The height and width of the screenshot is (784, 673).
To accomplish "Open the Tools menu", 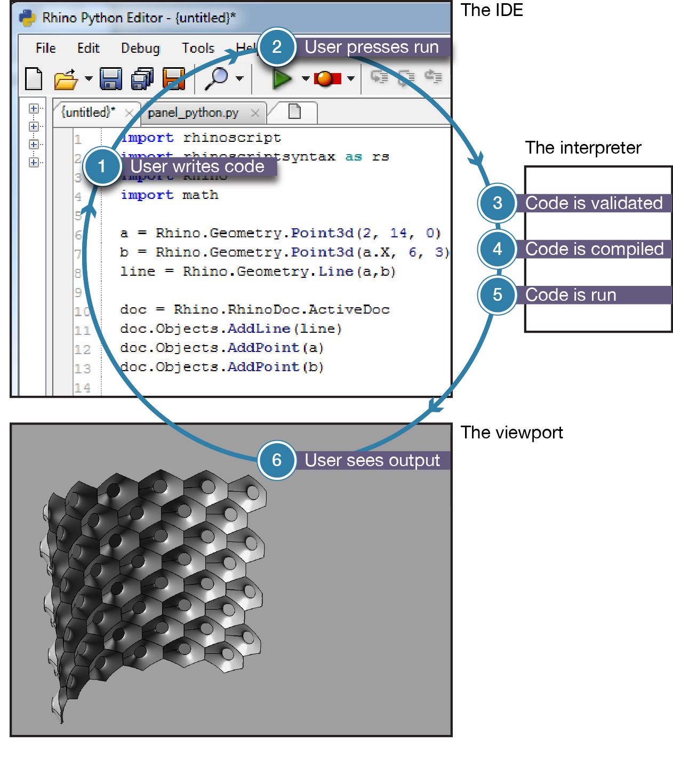I will pyautogui.click(x=198, y=48).
